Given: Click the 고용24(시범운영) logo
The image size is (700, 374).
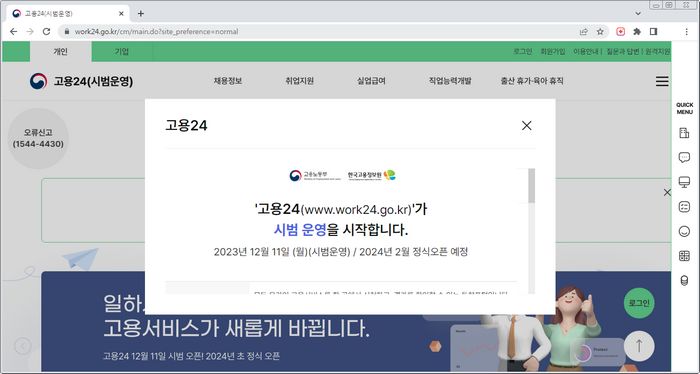Looking at the screenshot, I should (81, 81).
